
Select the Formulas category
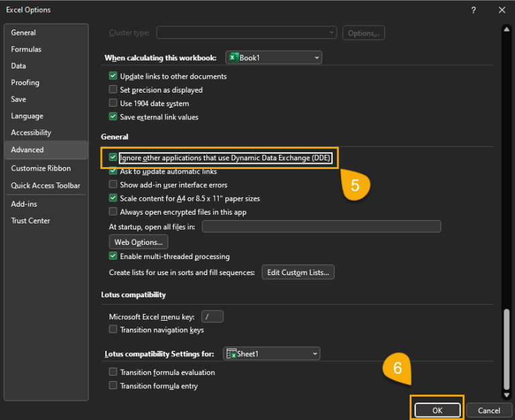pos(26,49)
